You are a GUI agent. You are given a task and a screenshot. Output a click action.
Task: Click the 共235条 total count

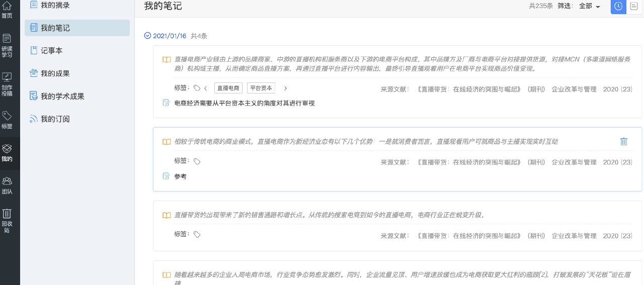(x=541, y=6)
